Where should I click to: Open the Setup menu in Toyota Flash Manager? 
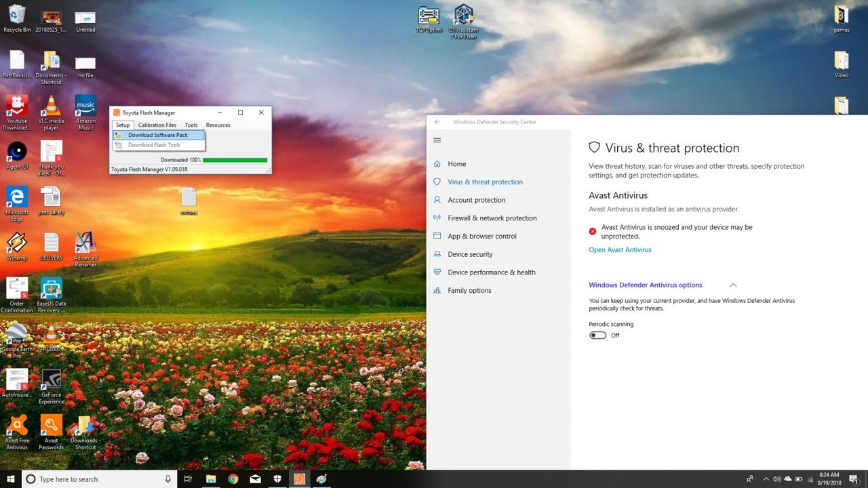[123, 125]
